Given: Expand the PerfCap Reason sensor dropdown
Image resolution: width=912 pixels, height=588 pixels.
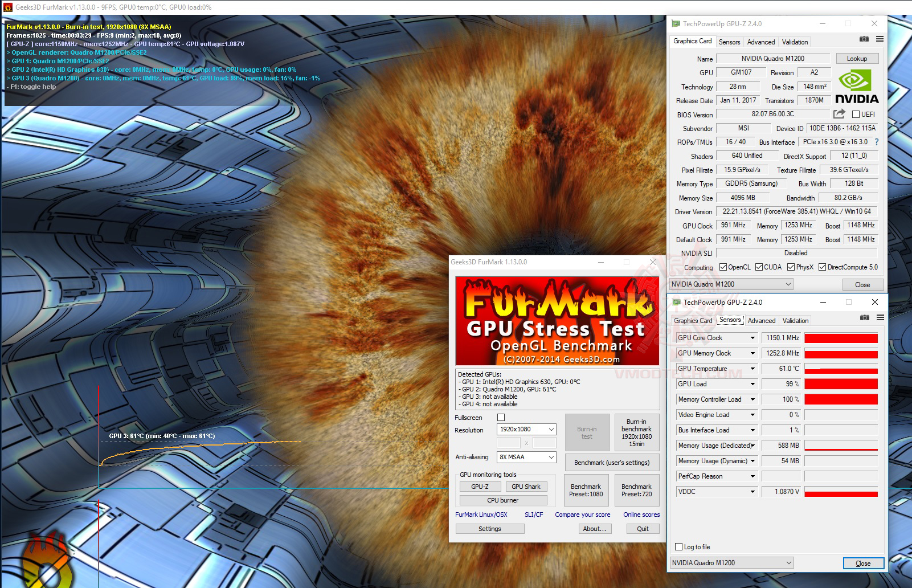Looking at the screenshot, I should tap(752, 476).
